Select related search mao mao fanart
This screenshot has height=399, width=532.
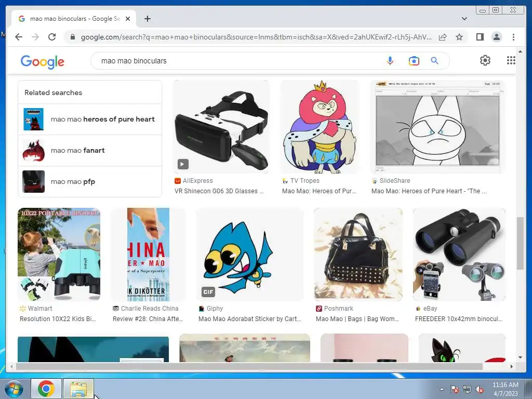click(x=90, y=150)
